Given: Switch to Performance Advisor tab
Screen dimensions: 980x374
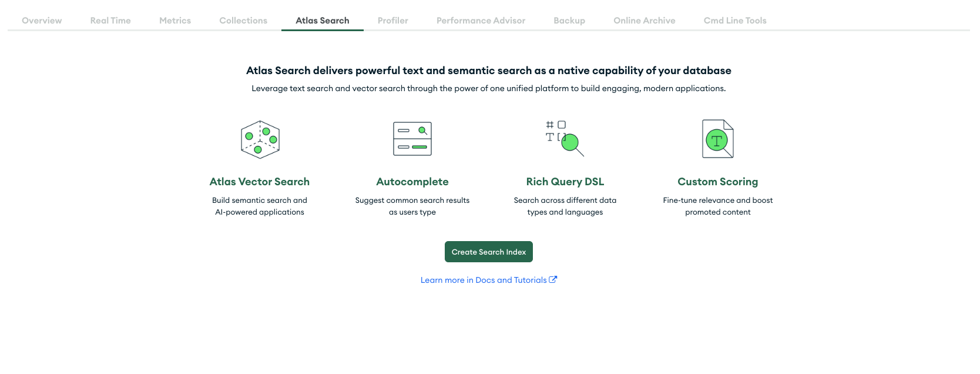Looking at the screenshot, I should pyautogui.click(x=481, y=21).
